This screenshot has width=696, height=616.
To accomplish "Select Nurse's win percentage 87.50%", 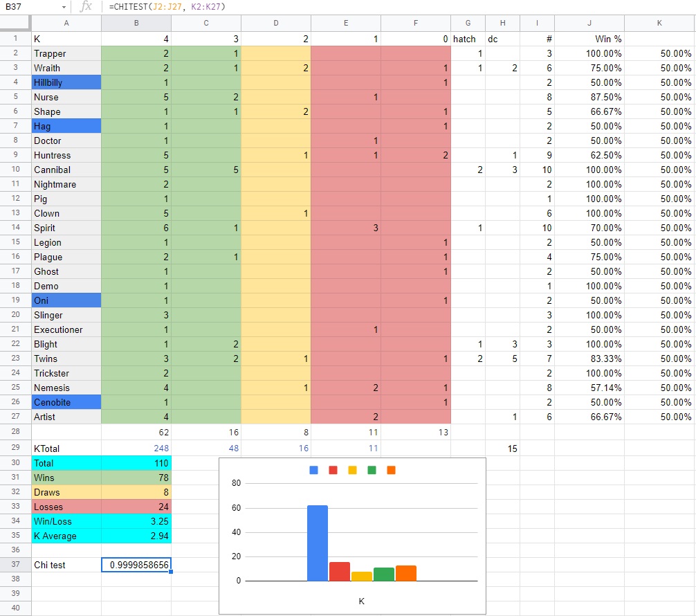I will (589, 97).
